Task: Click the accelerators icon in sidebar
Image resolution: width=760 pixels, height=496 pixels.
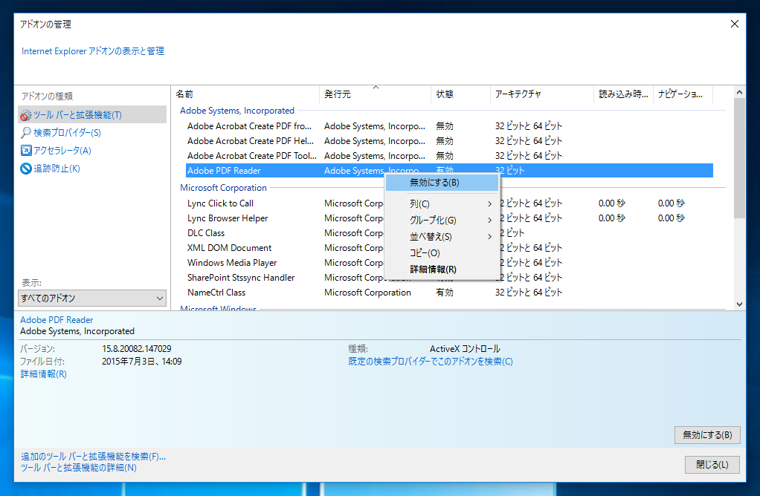Action: 26,150
